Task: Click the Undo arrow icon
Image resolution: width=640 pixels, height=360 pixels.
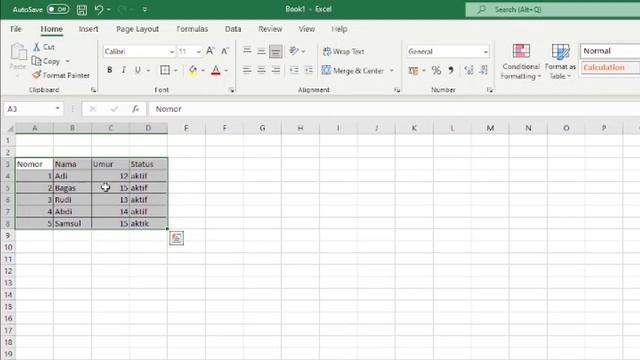Action: (99, 9)
